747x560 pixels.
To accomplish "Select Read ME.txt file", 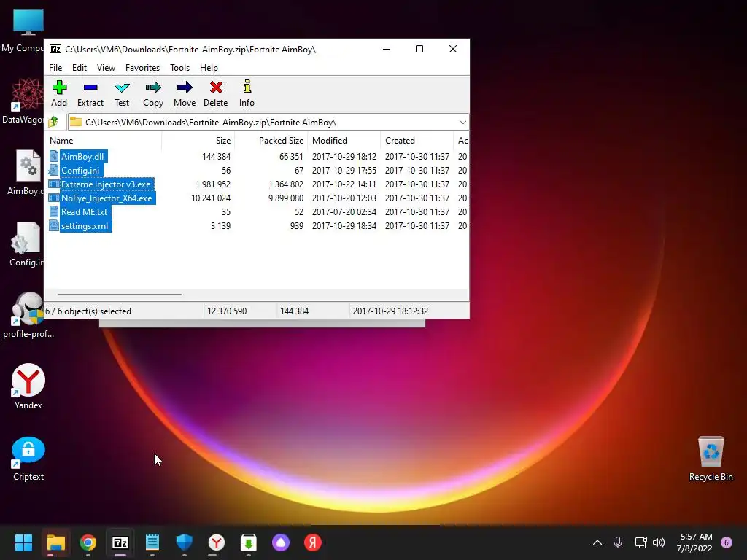I will [84, 211].
